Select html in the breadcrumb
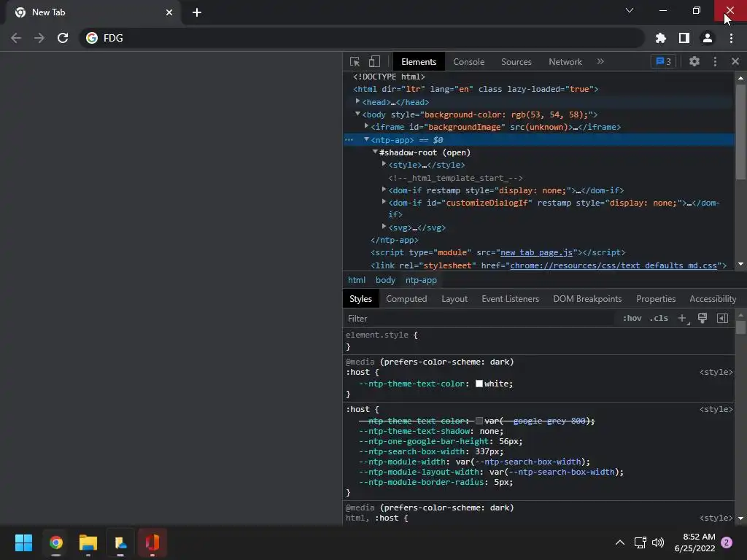Image resolution: width=747 pixels, height=560 pixels. point(356,280)
